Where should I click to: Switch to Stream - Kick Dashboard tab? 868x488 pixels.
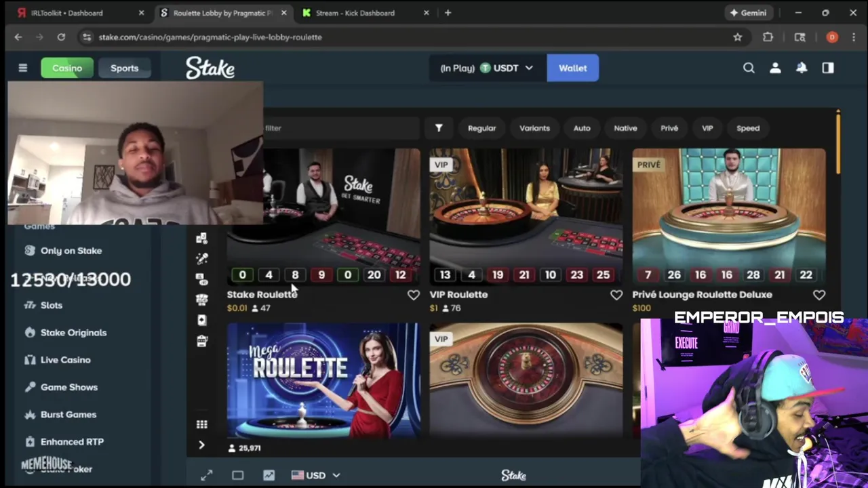click(x=365, y=13)
